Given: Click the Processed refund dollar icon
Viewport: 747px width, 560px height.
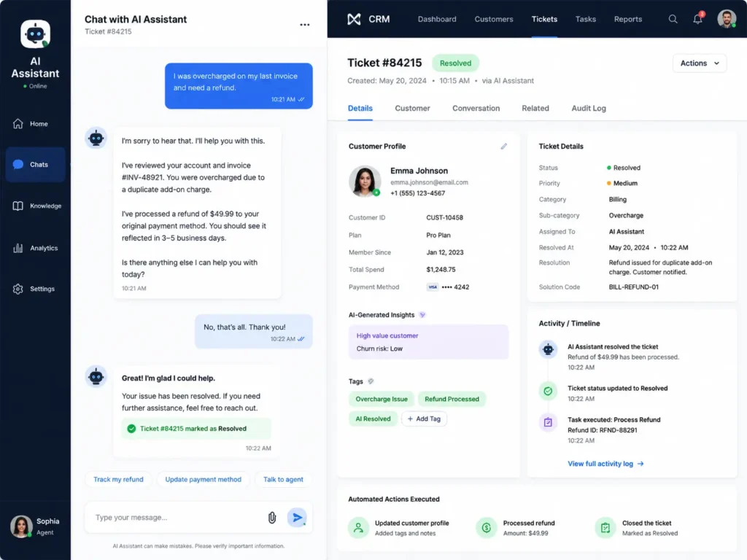Looking at the screenshot, I should pos(487,528).
